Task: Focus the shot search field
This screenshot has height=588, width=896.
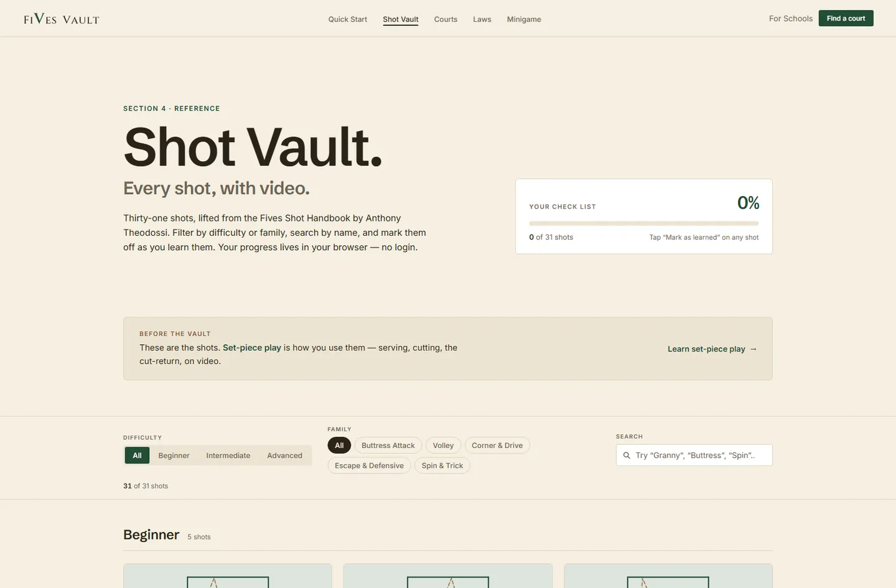Action: coord(694,455)
